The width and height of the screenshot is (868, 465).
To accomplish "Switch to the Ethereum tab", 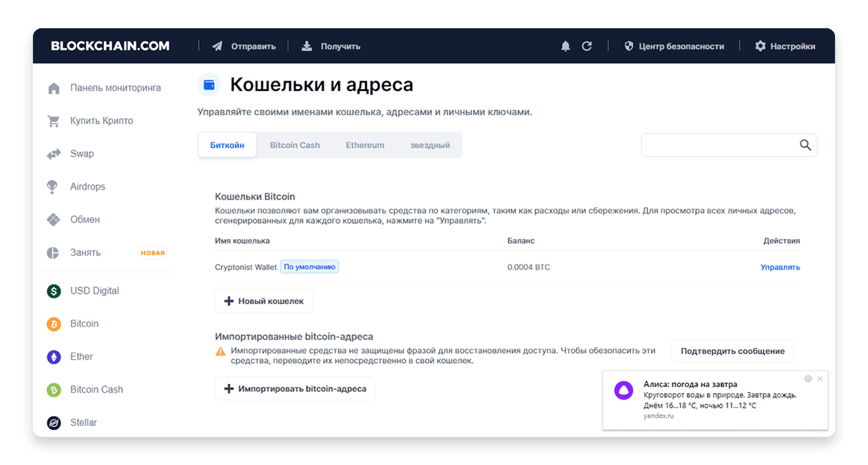I will point(365,145).
